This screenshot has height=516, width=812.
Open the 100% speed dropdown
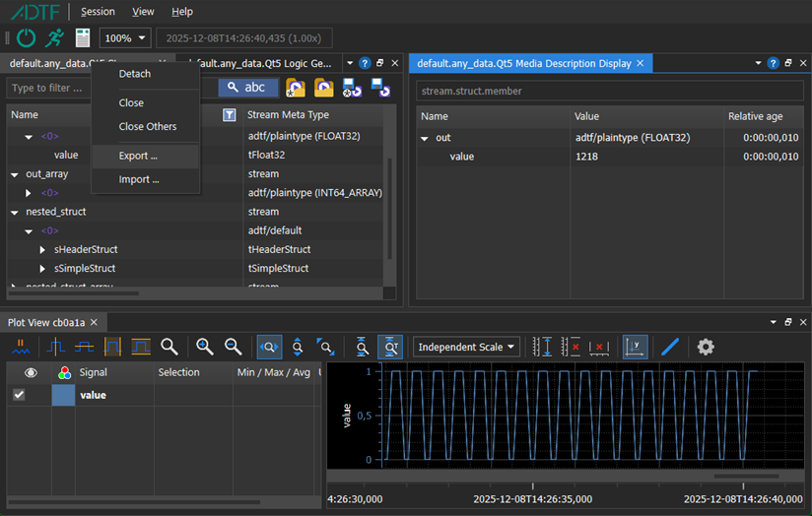[125, 38]
